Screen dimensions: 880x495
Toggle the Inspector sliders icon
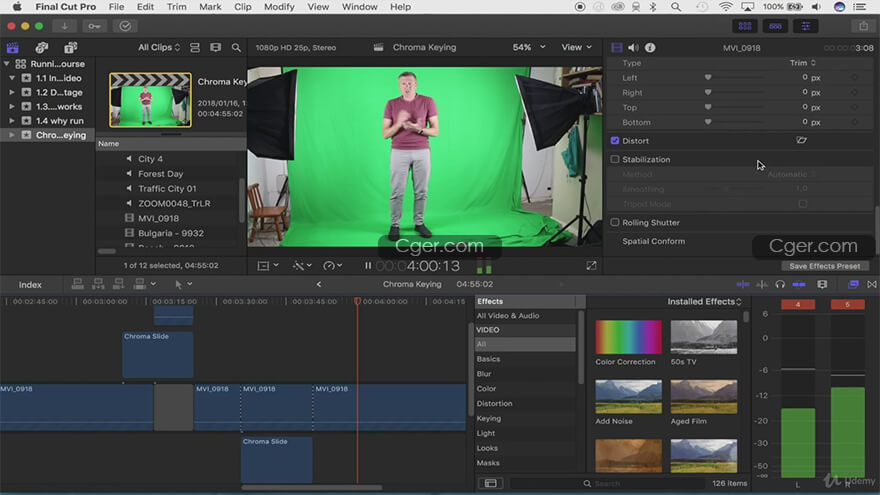tap(805, 26)
